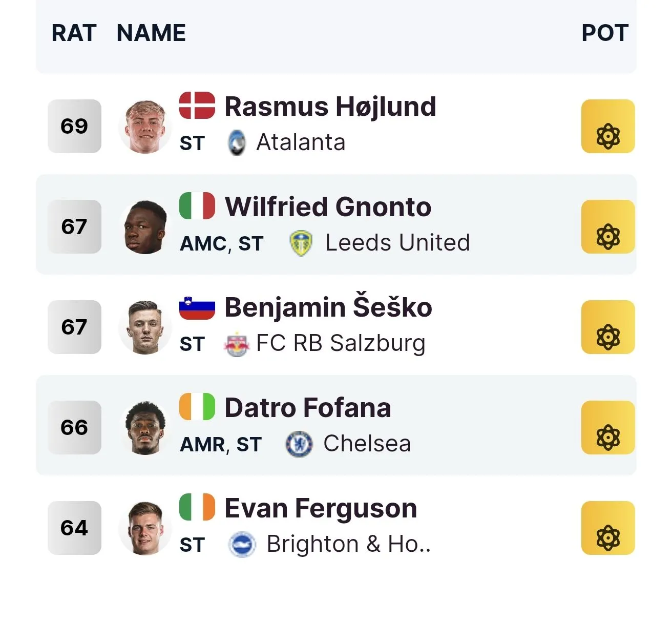
Task: Click the Denmark flag icon
Action: [197, 106]
